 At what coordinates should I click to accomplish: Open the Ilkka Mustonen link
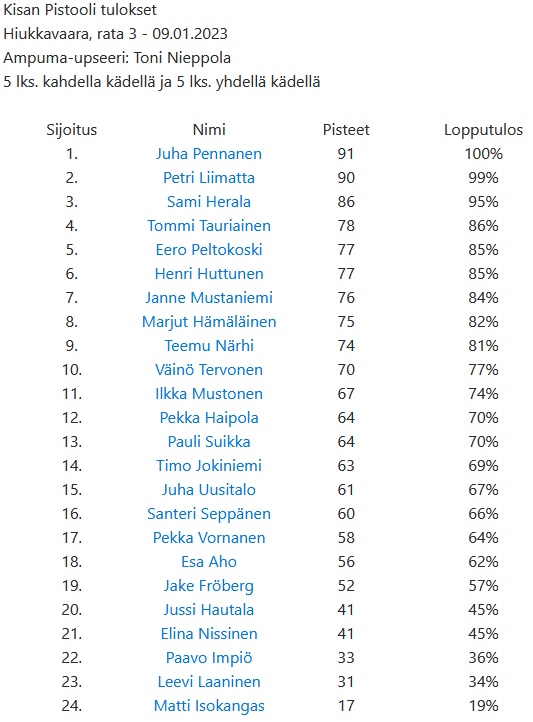pos(209,394)
